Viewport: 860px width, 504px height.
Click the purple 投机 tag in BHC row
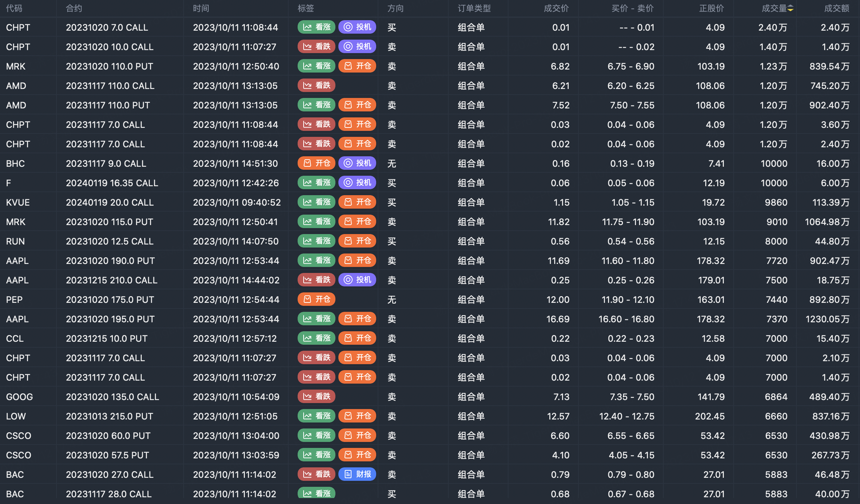357,163
